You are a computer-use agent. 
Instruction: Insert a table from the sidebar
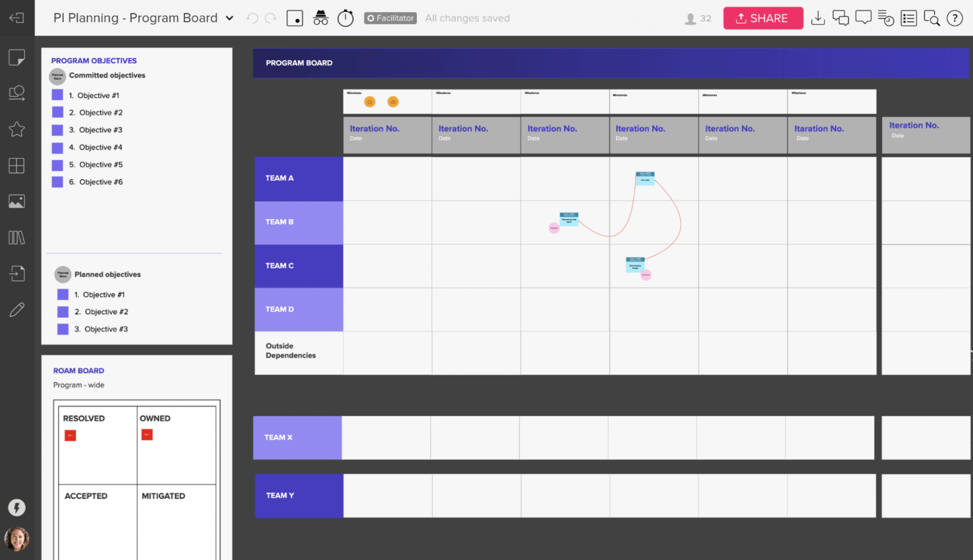[x=17, y=166]
